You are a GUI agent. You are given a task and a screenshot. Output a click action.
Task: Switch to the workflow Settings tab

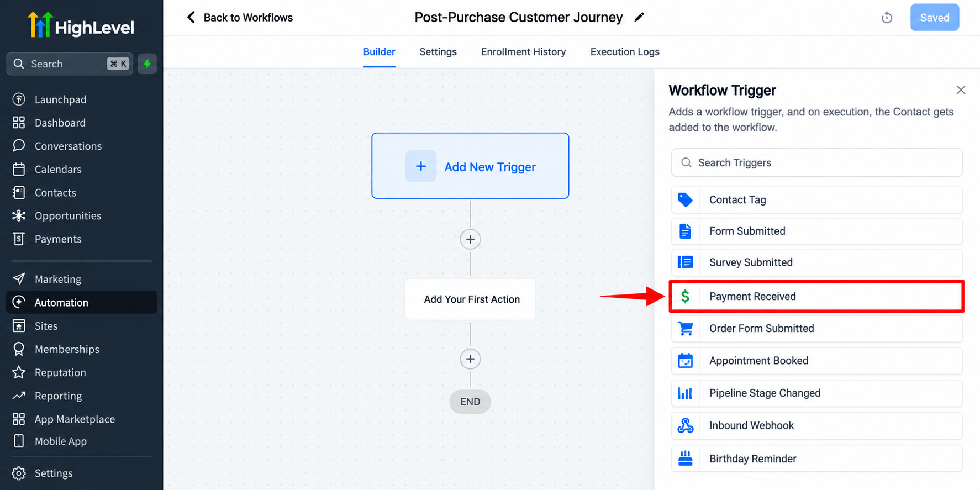tap(438, 52)
